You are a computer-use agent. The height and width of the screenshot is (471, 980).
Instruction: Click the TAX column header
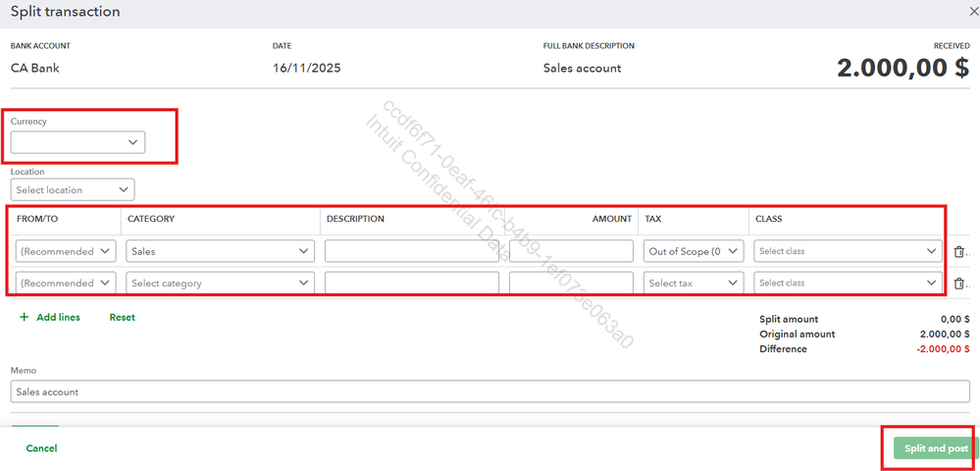pos(652,219)
